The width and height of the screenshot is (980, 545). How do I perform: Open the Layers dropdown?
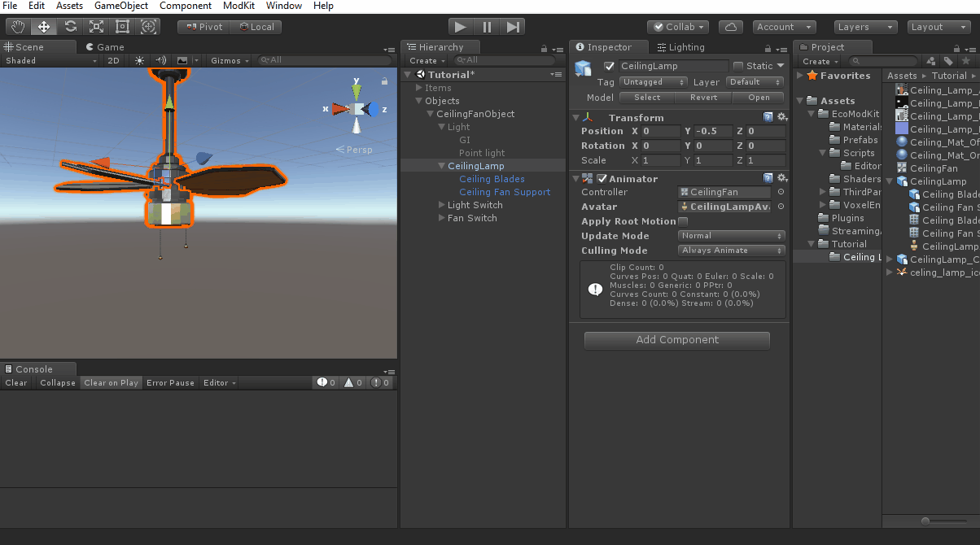point(865,27)
